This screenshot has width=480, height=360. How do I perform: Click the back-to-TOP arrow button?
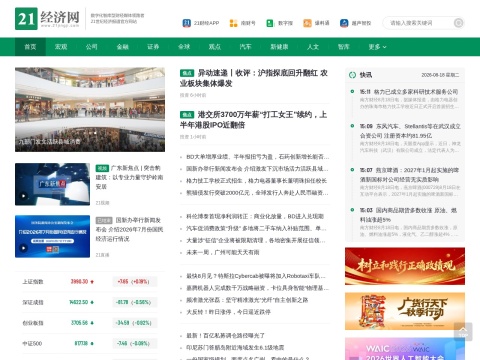(x=463, y=331)
